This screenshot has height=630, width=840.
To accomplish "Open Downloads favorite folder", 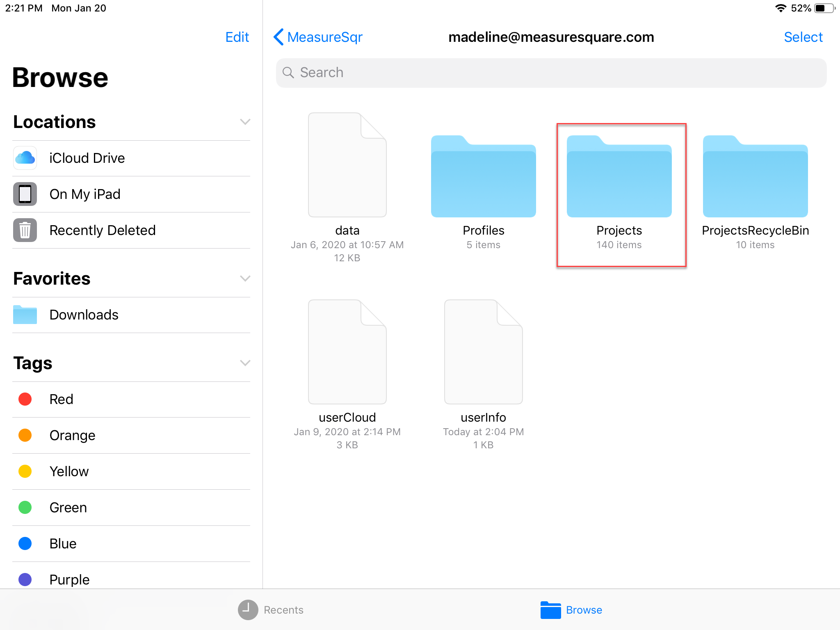I will click(x=84, y=315).
